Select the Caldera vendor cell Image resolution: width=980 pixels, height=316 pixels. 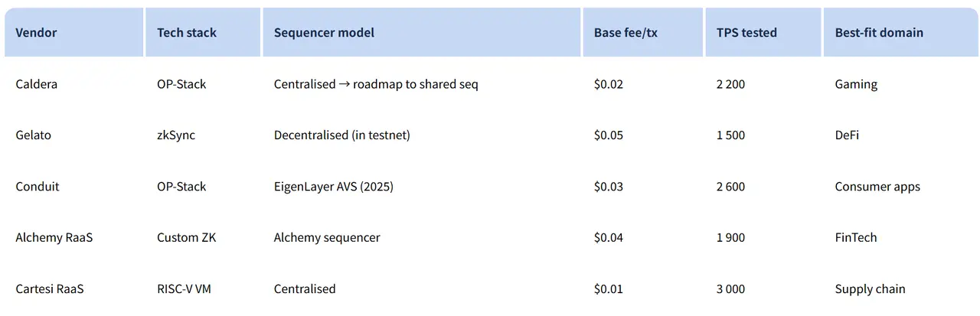coord(36,84)
